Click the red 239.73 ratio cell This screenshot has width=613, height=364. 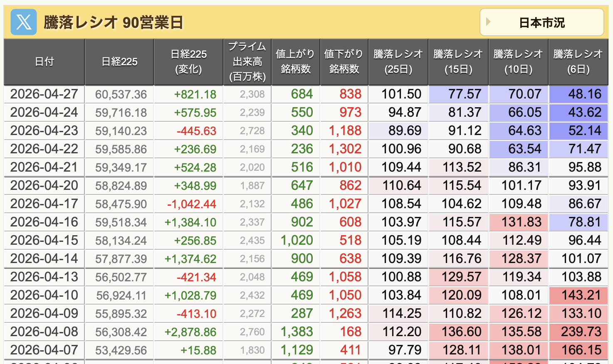[x=578, y=332]
